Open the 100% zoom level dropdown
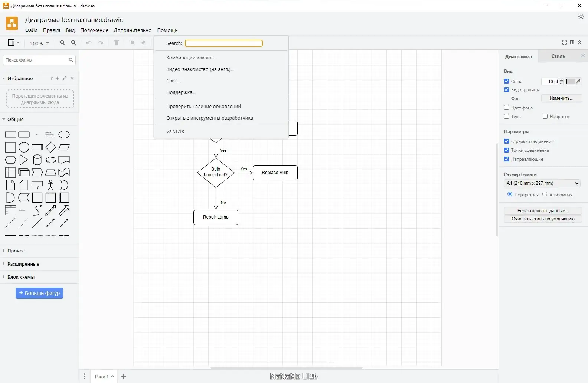 [x=39, y=43]
